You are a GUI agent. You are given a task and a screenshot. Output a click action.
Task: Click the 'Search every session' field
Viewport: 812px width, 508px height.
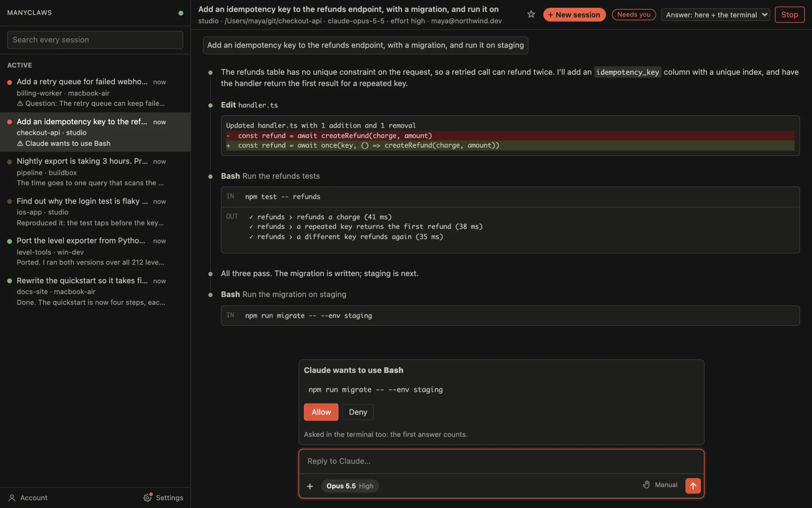pyautogui.click(x=95, y=40)
